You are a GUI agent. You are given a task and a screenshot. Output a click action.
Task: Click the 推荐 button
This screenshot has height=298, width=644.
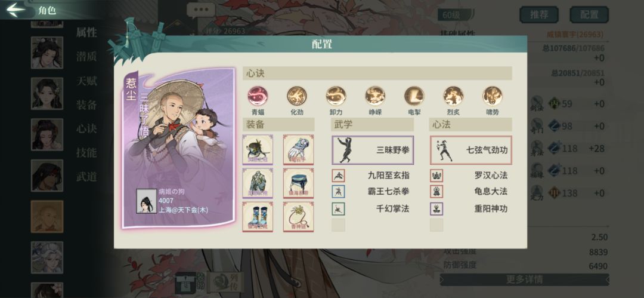tap(539, 15)
